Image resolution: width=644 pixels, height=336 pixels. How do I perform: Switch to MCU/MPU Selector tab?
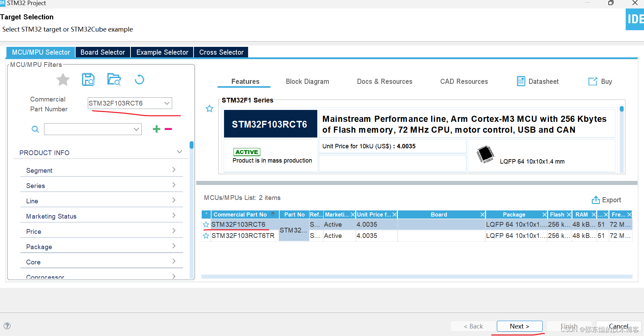click(x=41, y=52)
